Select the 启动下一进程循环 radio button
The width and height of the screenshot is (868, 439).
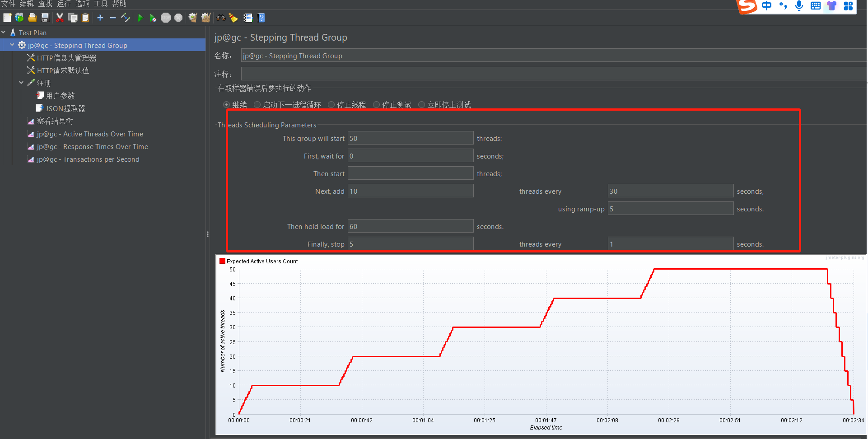257,105
